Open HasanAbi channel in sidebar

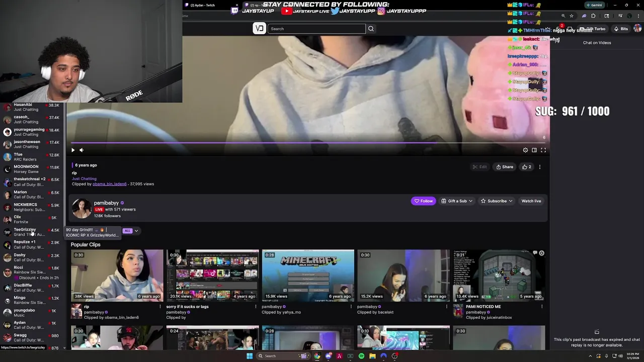tap(32, 107)
